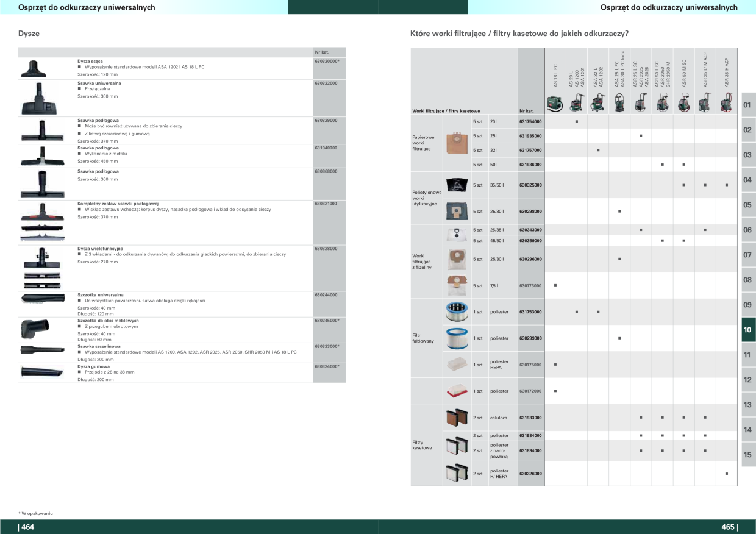Select catalog number 630324000*
The image size is (756, 534).
coord(327,367)
